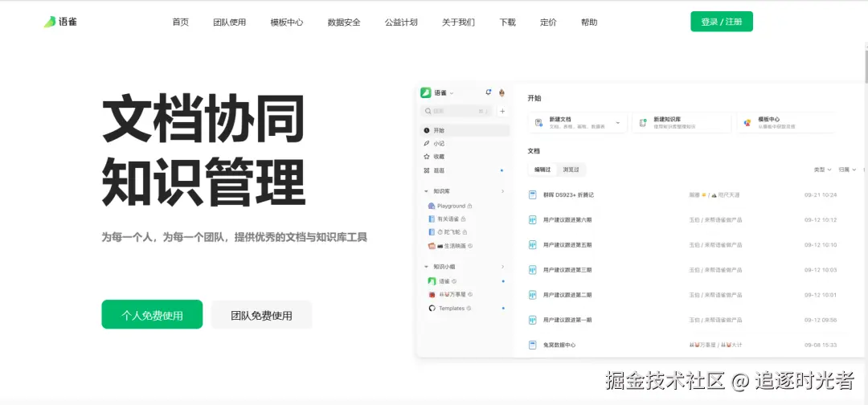Click the green group icon beside 语雀 under 知识小组
The image size is (868, 405).
click(432, 281)
